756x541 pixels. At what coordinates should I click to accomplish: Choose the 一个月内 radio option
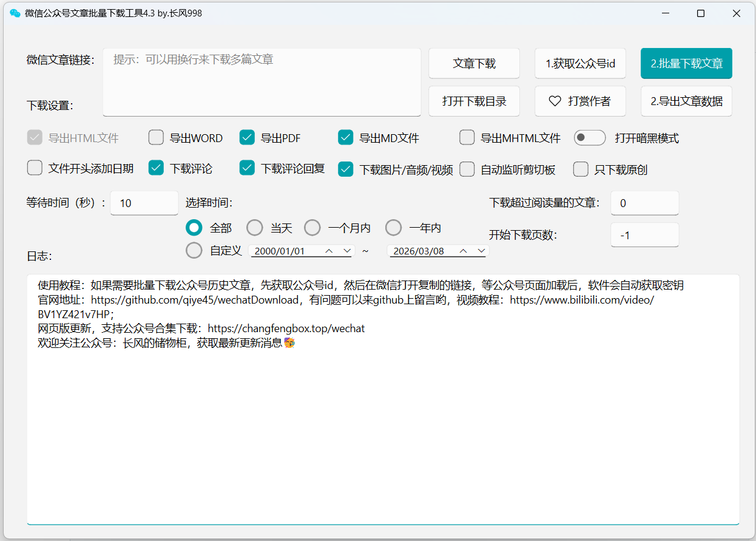[x=312, y=228]
